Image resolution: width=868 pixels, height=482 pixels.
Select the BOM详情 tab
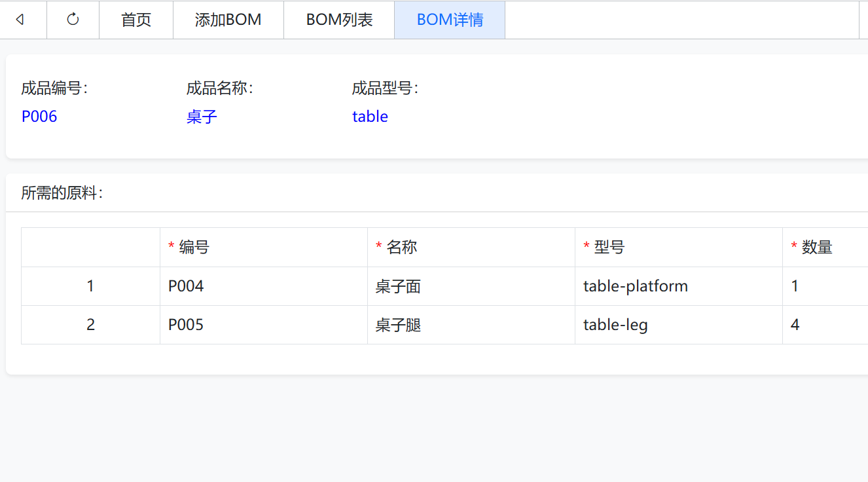pos(450,20)
